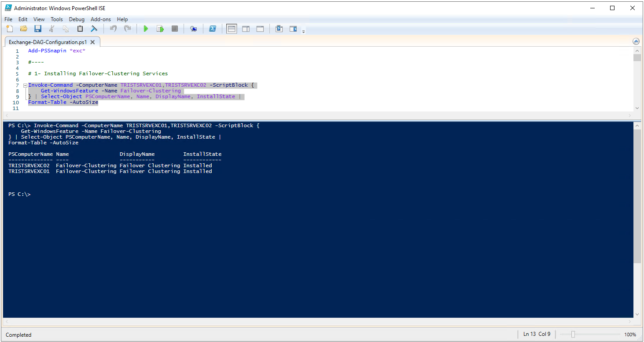The height and width of the screenshot is (342, 644).
Task: Open the File menu
Action: pyautogui.click(x=8, y=19)
